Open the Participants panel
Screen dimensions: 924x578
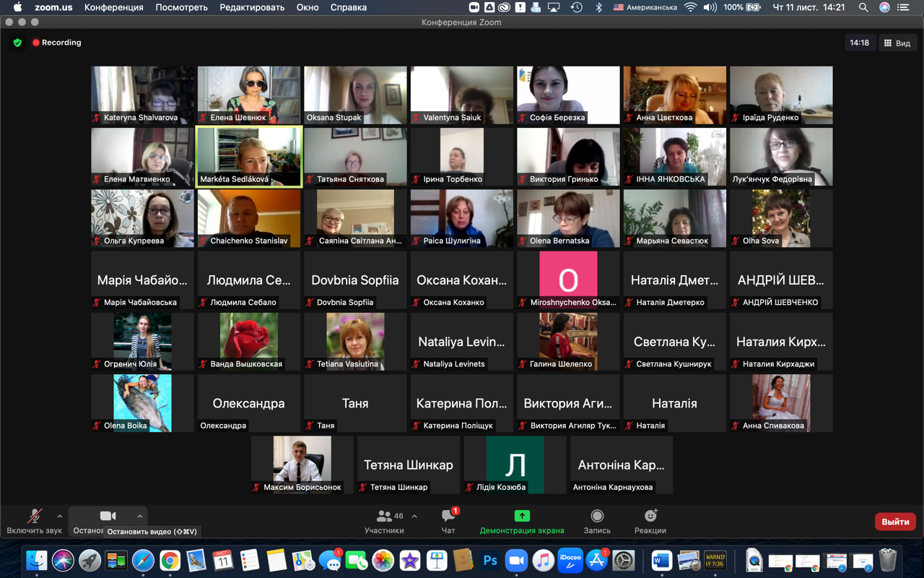pos(384,521)
